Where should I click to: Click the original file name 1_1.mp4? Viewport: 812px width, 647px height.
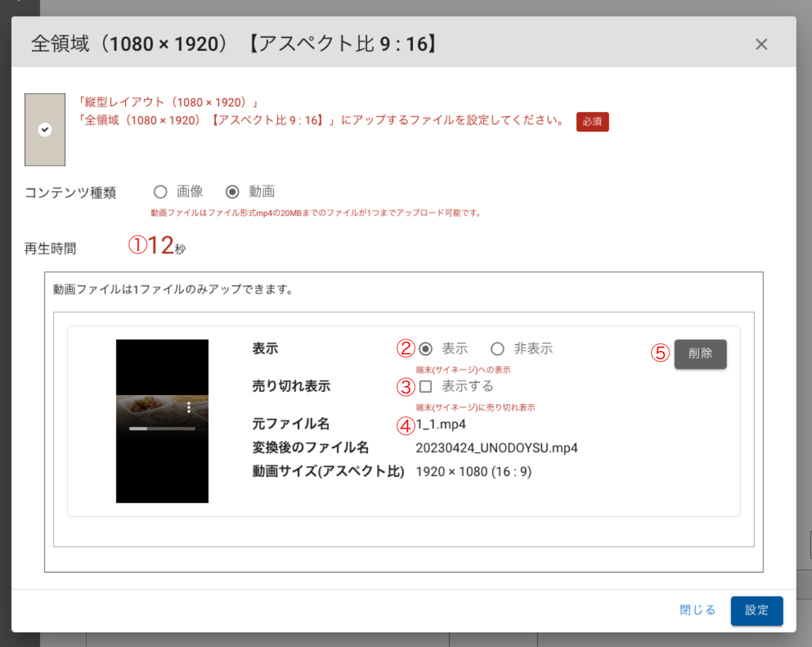[x=441, y=424]
